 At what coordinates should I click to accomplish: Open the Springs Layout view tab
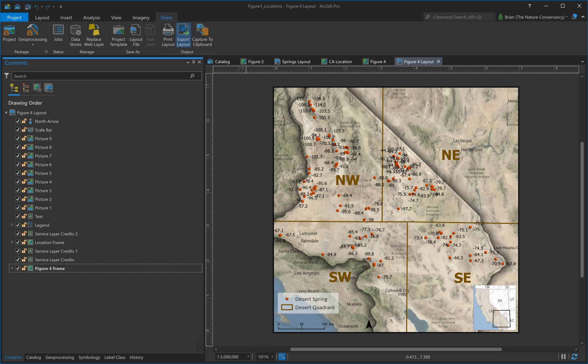pyautogui.click(x=296, y=62)
